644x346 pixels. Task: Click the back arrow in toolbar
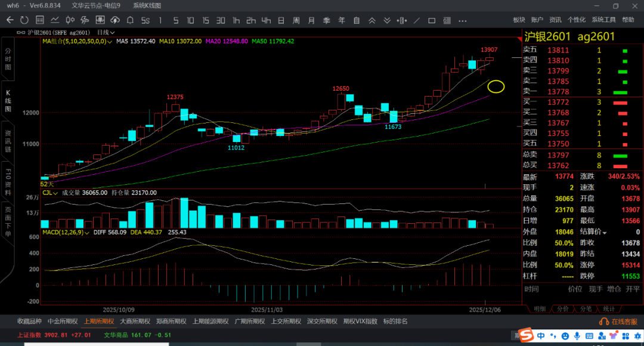[10, 20]
